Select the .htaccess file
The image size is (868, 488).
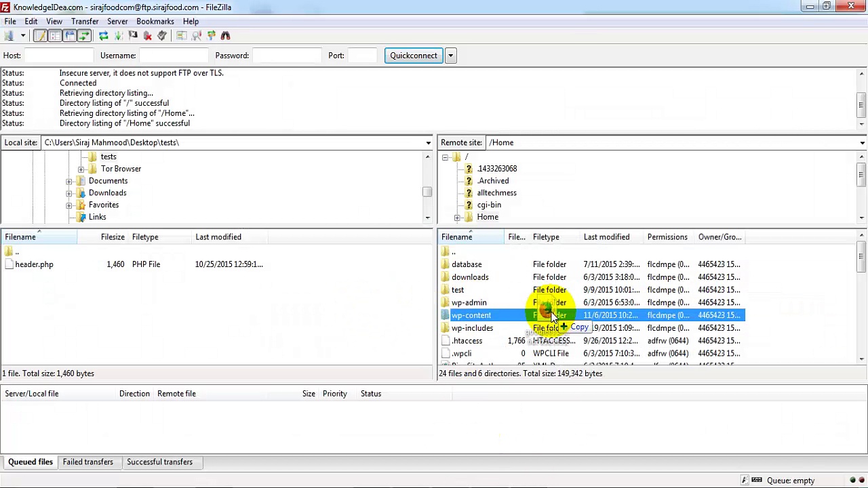[467, 341]
